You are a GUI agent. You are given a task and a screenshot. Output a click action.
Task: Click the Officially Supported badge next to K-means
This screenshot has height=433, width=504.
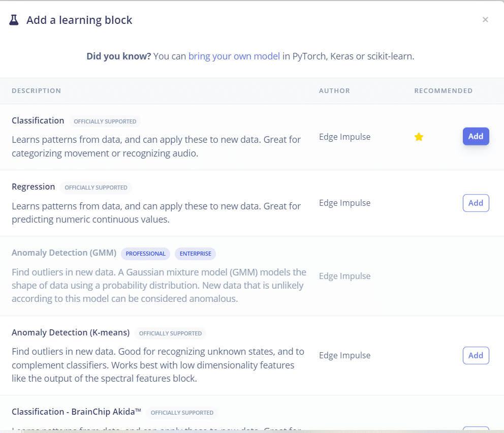point(170,333)
